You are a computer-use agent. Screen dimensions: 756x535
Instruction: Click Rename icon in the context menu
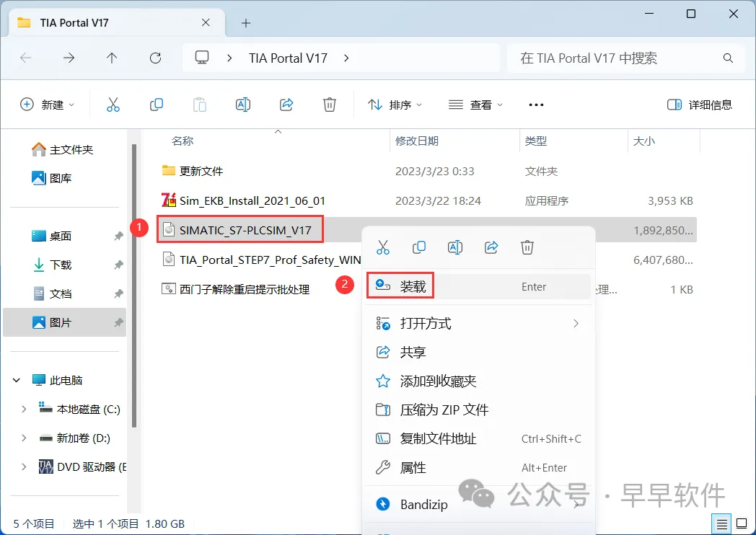pos(455,248)
